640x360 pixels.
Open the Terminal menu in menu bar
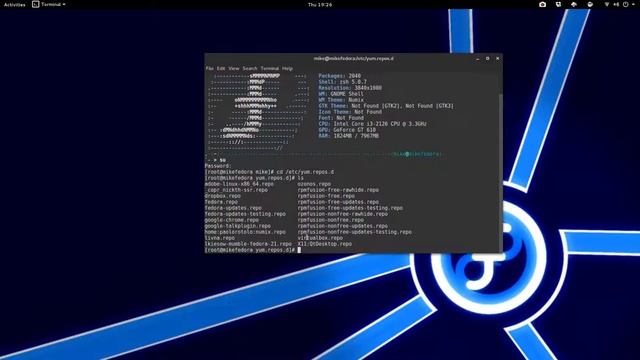tap(269, 69)
